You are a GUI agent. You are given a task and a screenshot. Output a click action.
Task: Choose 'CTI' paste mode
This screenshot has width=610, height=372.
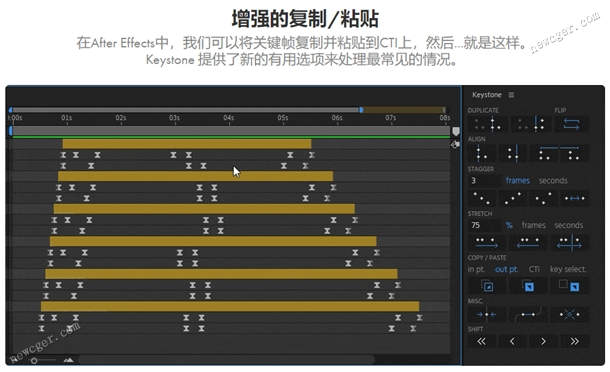pos(534,269)
